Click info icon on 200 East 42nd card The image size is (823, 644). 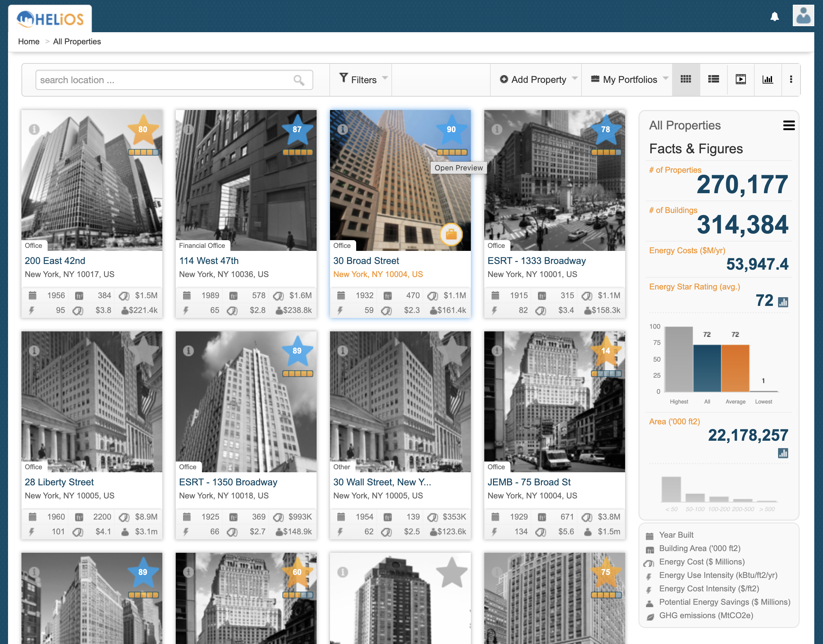(34, 129)
